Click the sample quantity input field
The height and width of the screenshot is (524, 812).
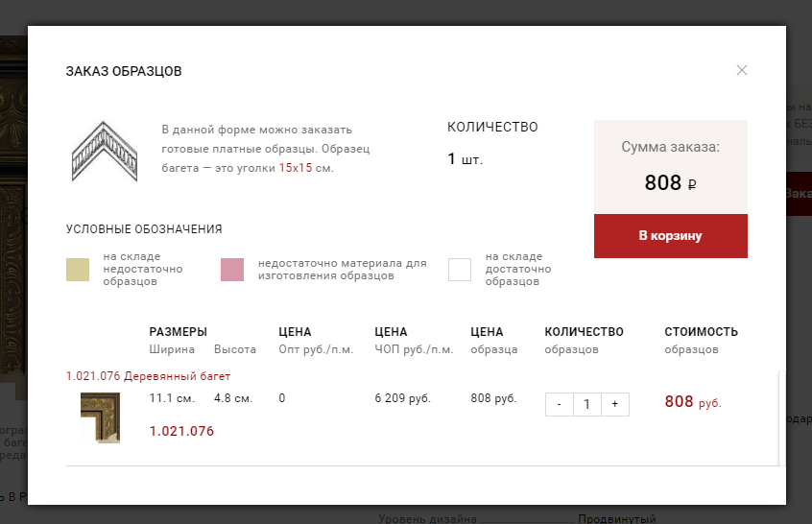click(586, 404)
